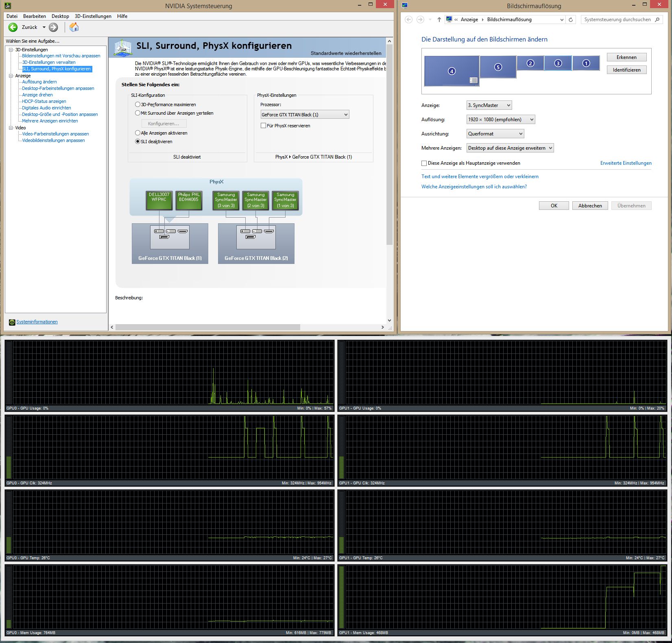Click the back arrow in Bildschirmauflösung window

(408, 19)
